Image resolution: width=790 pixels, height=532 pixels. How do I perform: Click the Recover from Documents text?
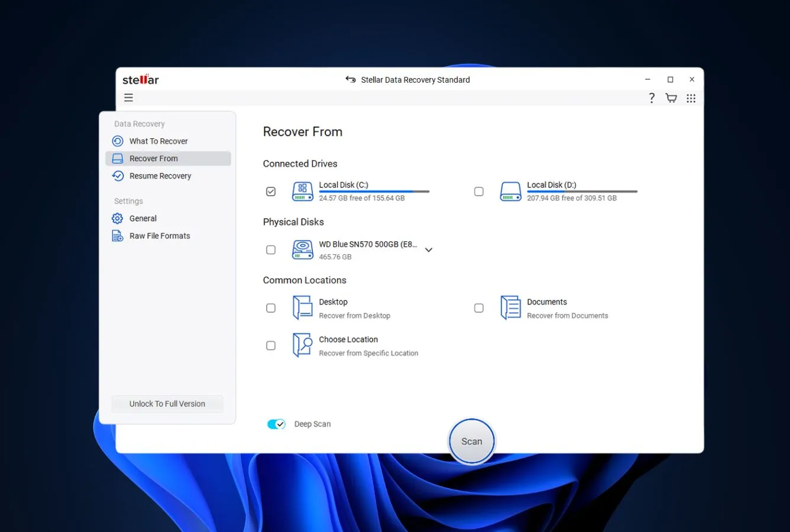coord(568,316)
